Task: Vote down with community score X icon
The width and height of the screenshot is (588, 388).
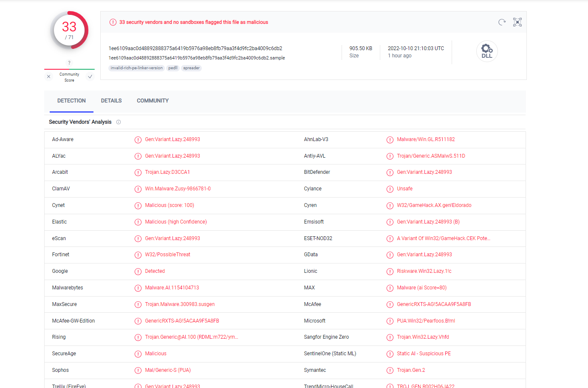Action: tap(48, 77)
